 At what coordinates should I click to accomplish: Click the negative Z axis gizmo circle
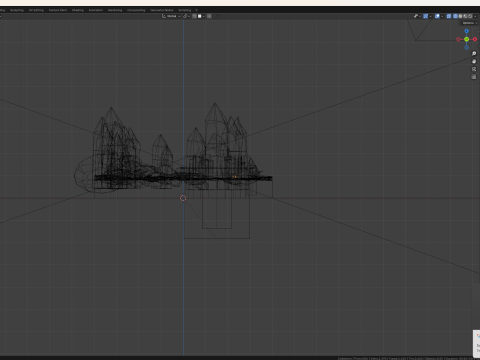(x=467, y=47)
